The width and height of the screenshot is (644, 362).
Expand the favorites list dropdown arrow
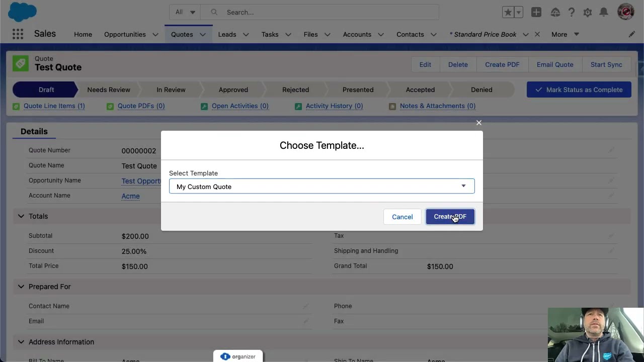pyautogui.click(x=519, y=13)
